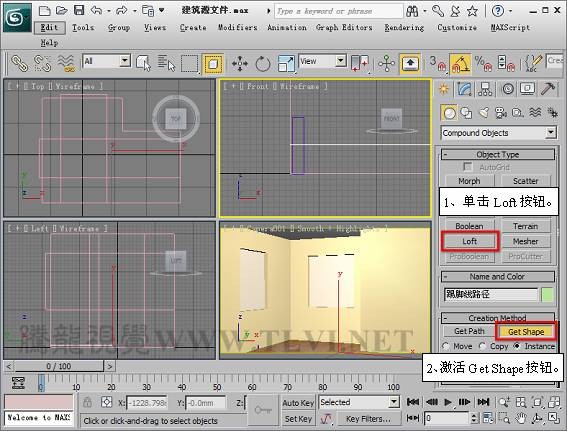This screenshot has height=431, width=567.
Task: Click Select and Manipulate icon
Action: [386, 64]
